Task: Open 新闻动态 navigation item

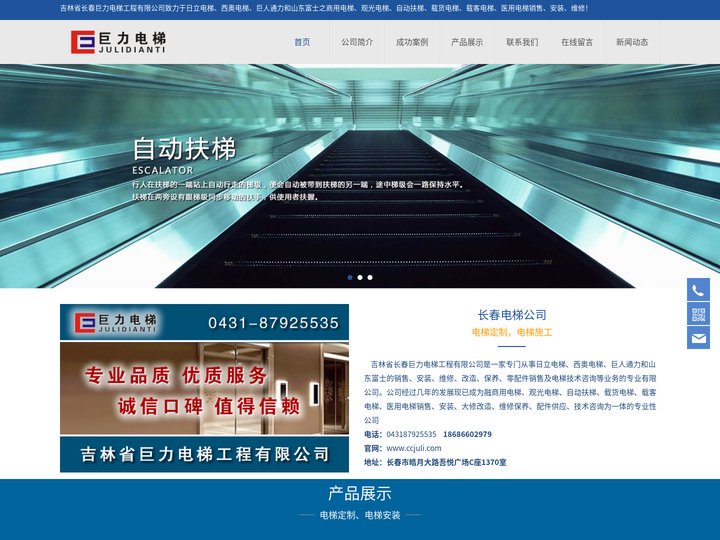Action: click(x=632, y=42)
